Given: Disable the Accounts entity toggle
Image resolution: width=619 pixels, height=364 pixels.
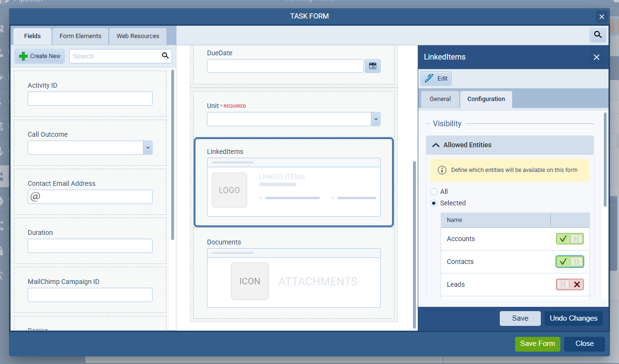Looking at the screenshot, I should pos(569,239).
